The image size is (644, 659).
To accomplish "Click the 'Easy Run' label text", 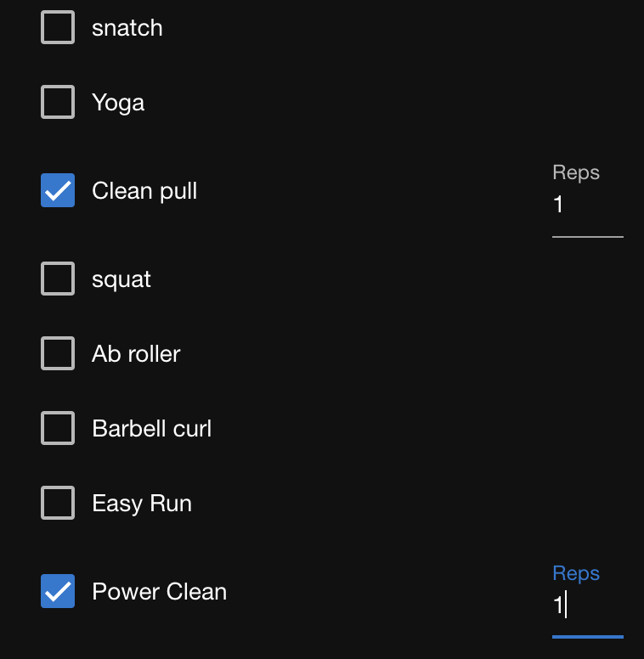I will pyautogui.click(x=142, y=504).
